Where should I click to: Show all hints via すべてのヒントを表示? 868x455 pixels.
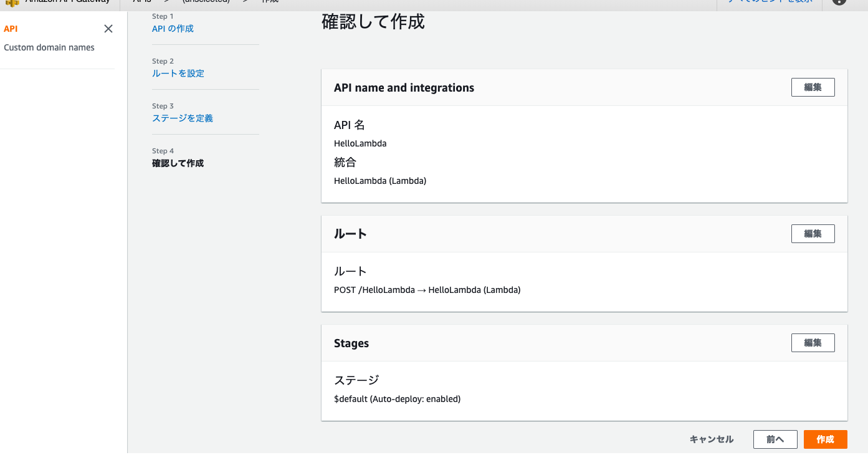tap(769, 2)
